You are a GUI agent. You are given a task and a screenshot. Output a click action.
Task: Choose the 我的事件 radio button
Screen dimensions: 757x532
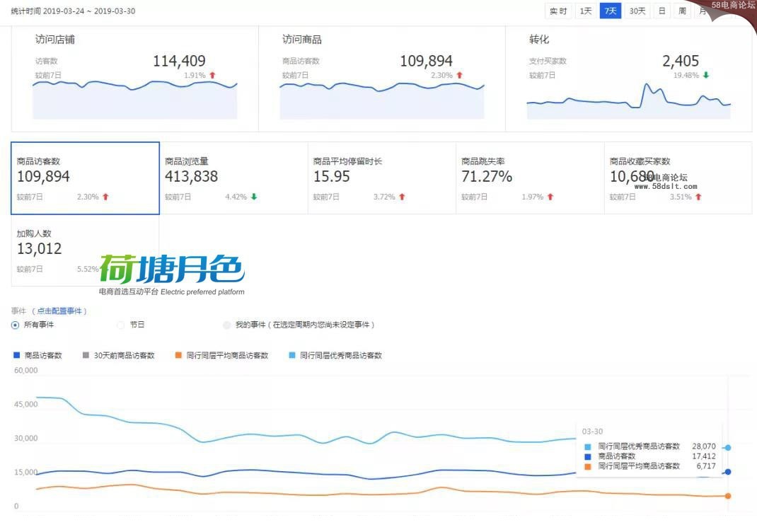(x=226, y=325)
